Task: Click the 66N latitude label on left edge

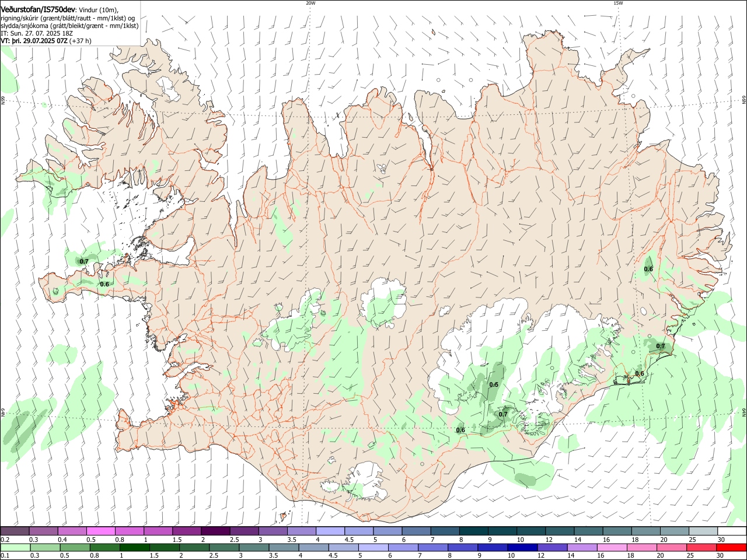Action: tap(3, 101)
